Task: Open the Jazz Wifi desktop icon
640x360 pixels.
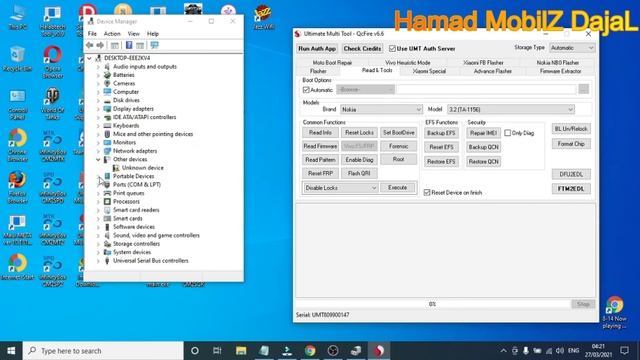Action: point(263,17)
